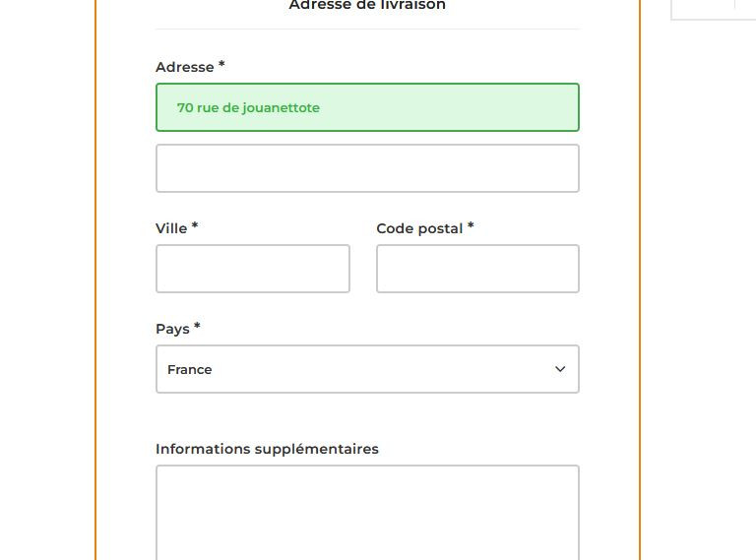This screenshot has width=756, height=560.
Task: Click the Ville label text
Action: click(171, 228)
